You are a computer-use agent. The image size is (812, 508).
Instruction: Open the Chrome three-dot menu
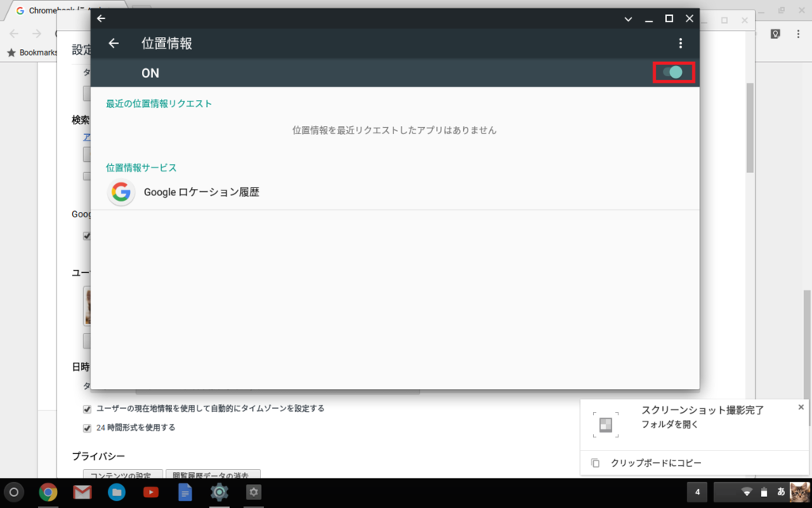coord(797,34)
